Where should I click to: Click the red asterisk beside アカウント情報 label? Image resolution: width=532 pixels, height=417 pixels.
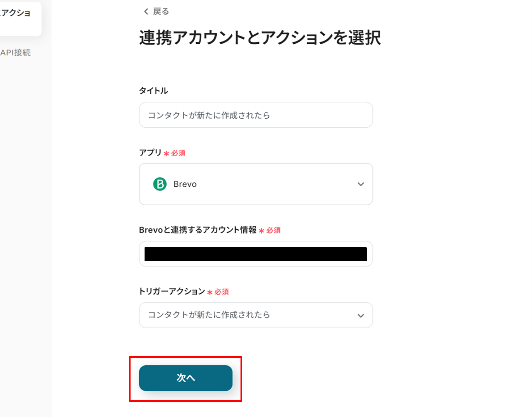tap(261, 231)
